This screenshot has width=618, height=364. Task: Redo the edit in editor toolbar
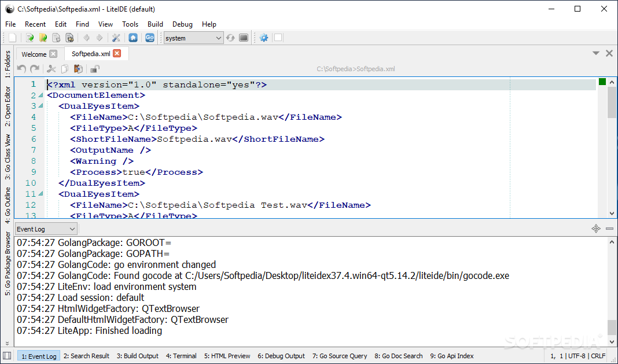(35, 69)
